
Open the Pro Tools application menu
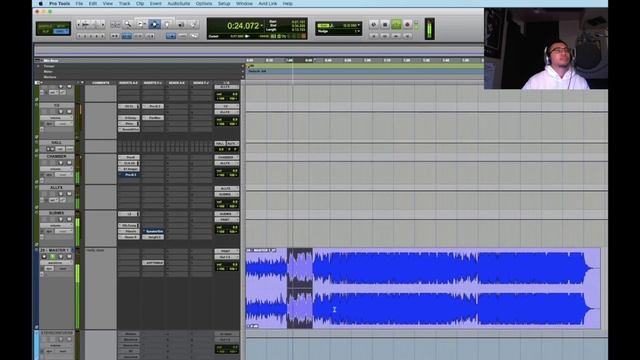click(60, 3)
